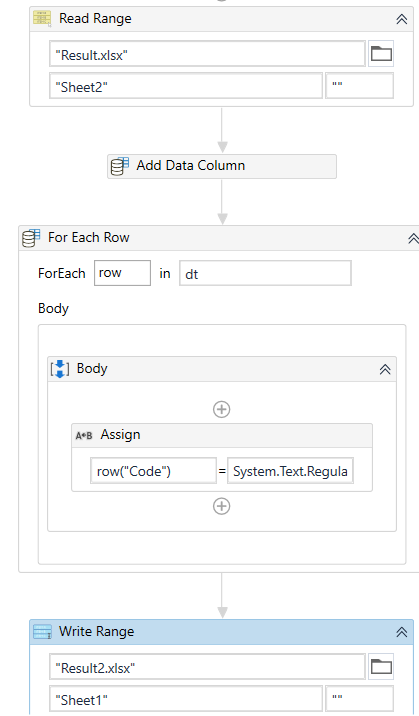Screen dimensions: 419x716
Task: Click the row("Code") assign target field
Action: [153, 471]
